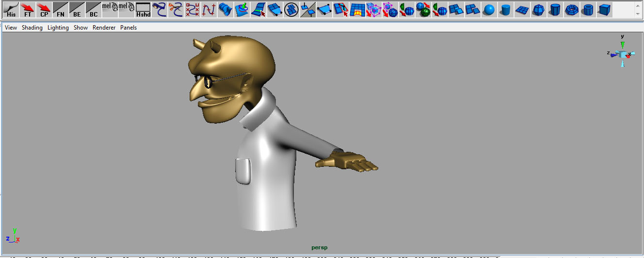Open the Hshd (Hypershade) shelf button
This screenshot has height=258, width=644.
(x=143, y=10)
